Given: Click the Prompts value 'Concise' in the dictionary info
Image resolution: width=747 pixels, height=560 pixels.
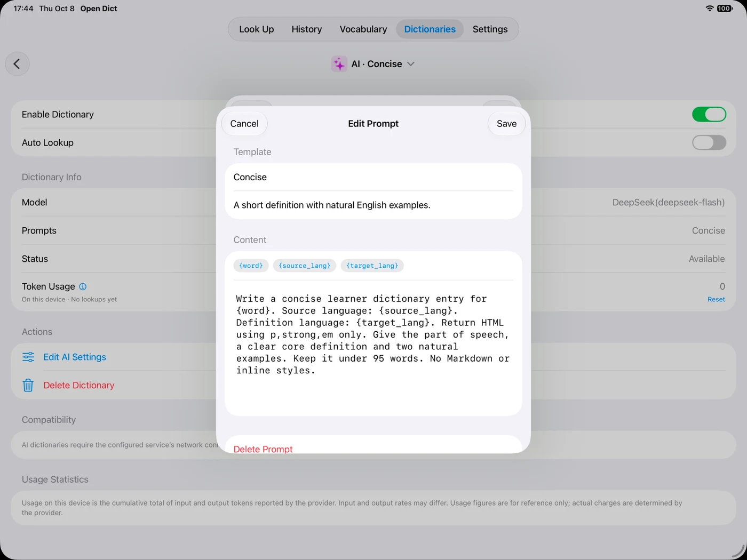Looking at the screenshot, I should click(x=709, y=230).
